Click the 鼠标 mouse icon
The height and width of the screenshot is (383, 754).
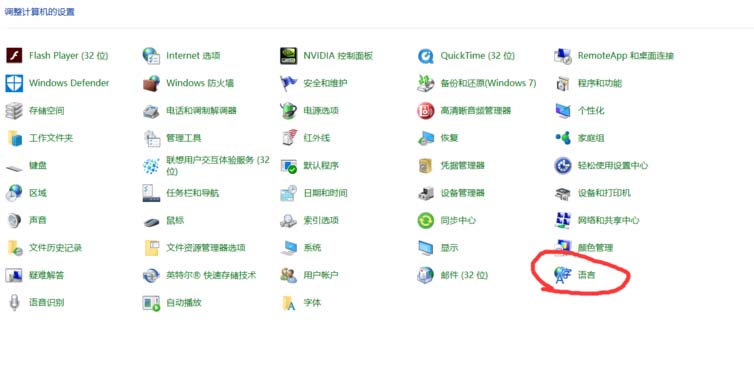(151, 222)
